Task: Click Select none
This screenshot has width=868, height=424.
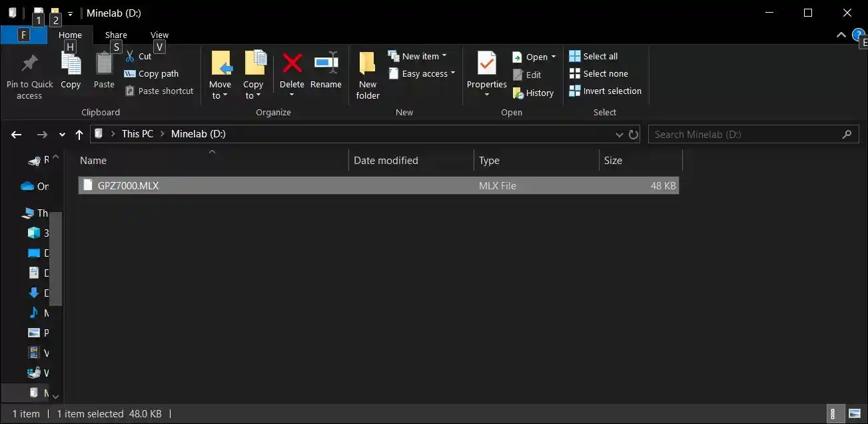Action: click(x=598, y=74)
